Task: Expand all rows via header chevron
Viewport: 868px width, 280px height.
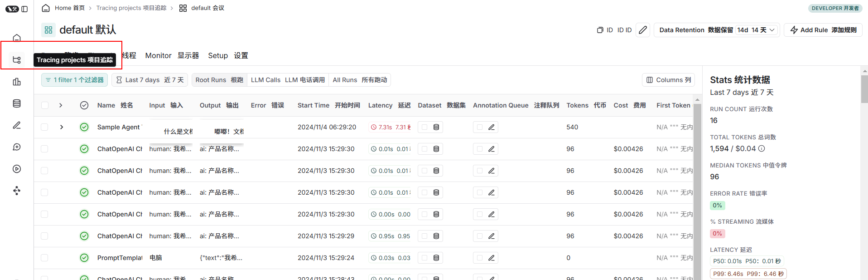Action: tap(61, 105)
